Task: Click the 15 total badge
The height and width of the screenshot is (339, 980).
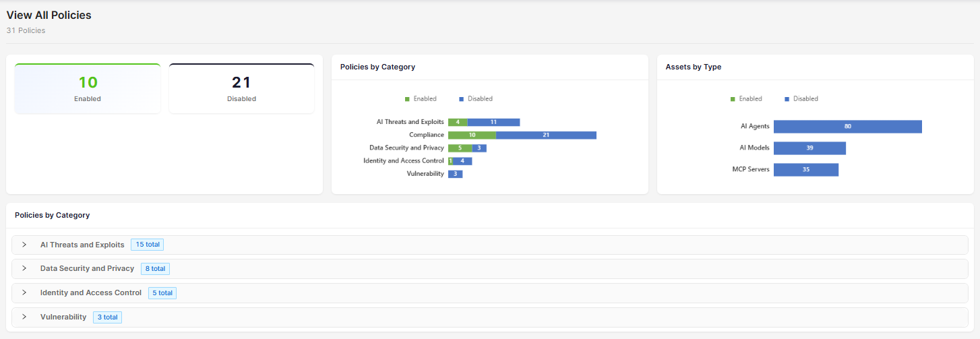Action: pyautogui.click(x=148, y=245)
